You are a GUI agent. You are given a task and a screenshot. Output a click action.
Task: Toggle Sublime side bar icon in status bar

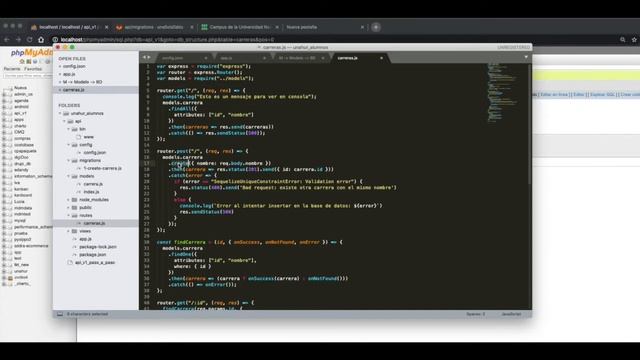60,314
